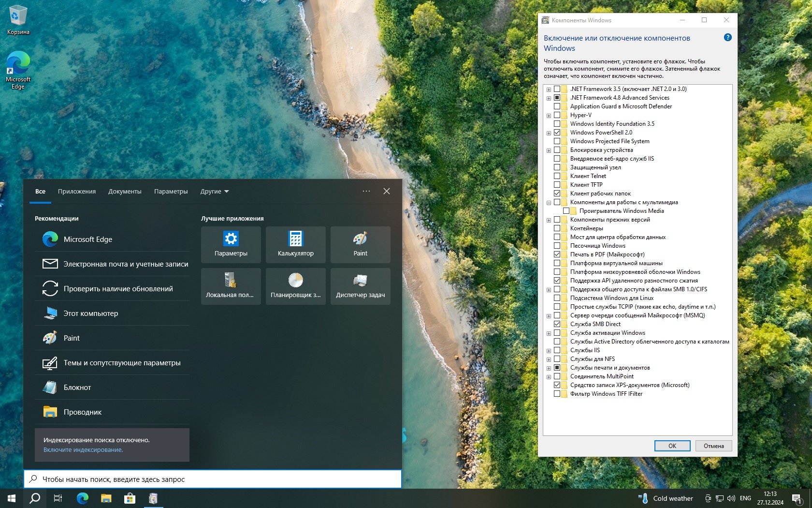
Task: Click the OK button
Action: pos(672,446)
